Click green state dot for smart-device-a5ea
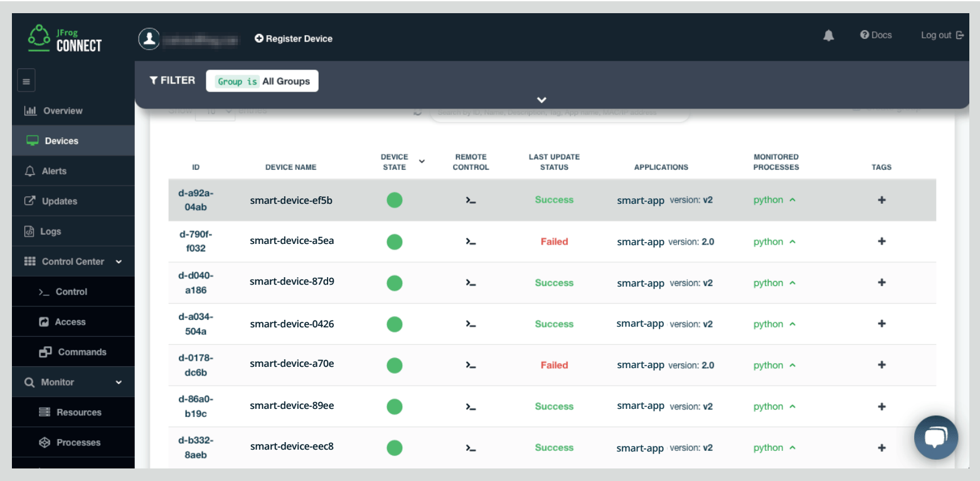 (x=395, y=241)
